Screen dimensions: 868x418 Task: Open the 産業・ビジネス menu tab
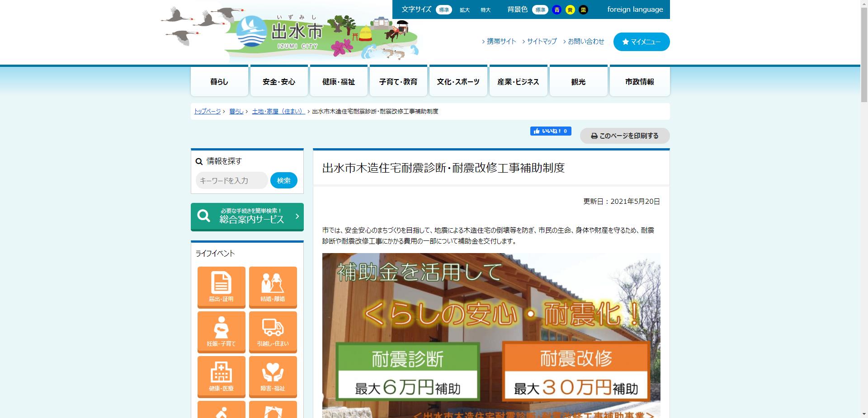point(518,81)
